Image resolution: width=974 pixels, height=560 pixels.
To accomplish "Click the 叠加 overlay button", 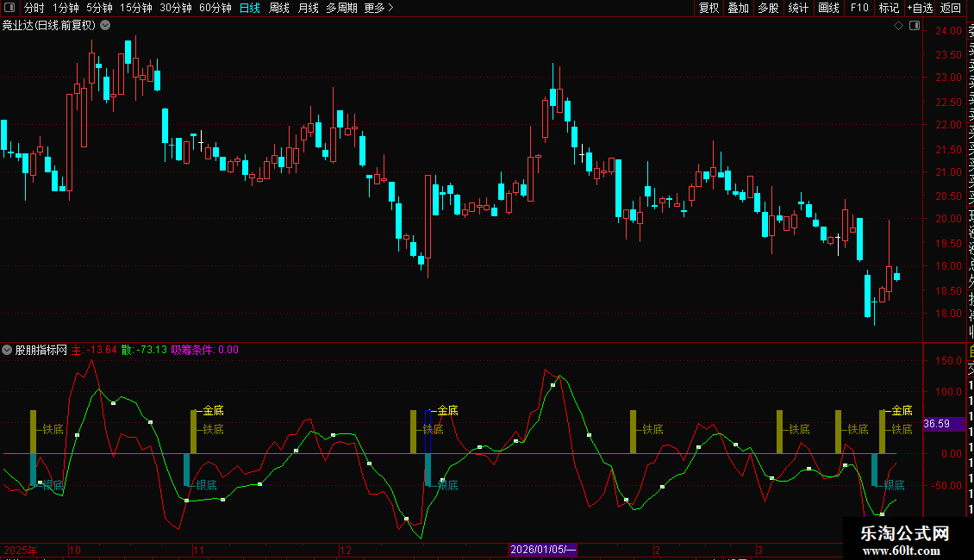I will (739, 8).
